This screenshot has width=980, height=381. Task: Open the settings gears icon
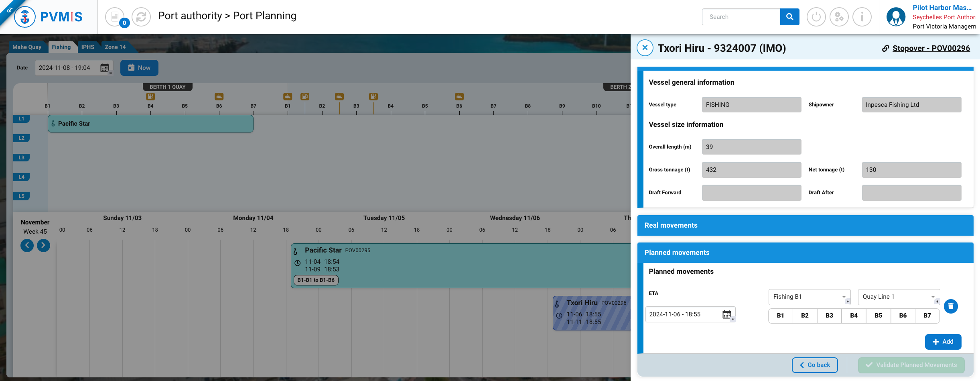839,17
